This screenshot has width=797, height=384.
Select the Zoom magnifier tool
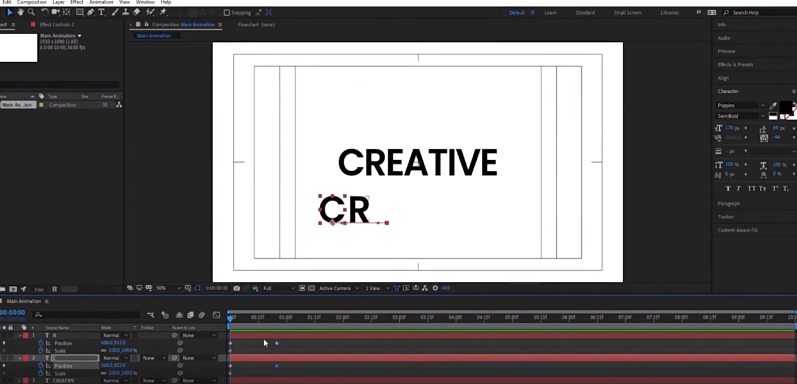click(31, 12)
